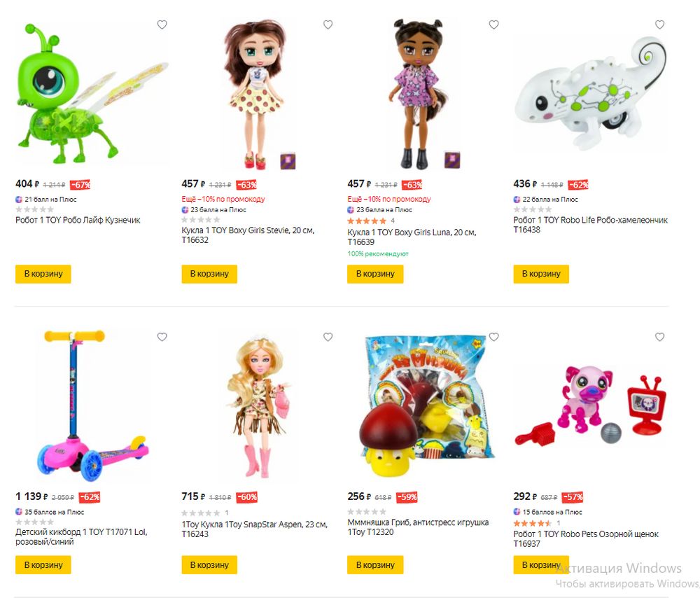Favorite the Boxy Girls Stevie doll

tap(328, 25)
